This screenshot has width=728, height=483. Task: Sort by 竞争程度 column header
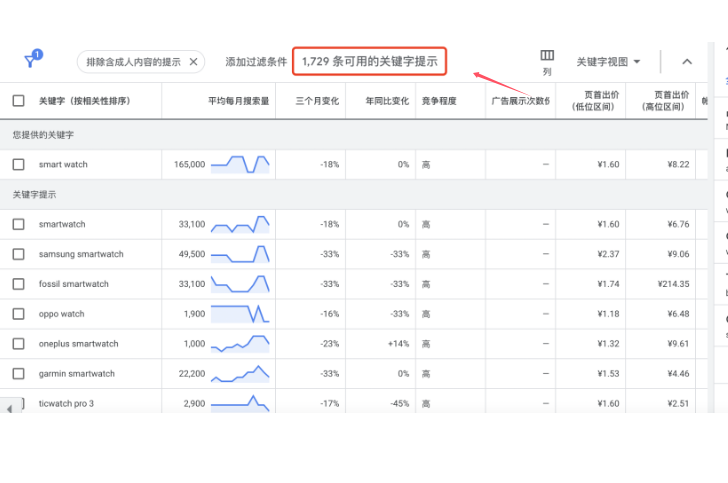click(x=439, y=101)
